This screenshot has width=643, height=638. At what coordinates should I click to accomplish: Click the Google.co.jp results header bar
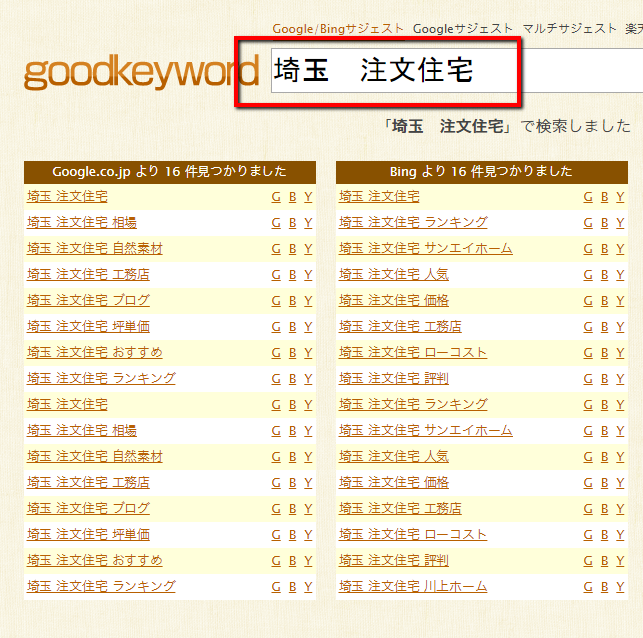pos(169,171)
